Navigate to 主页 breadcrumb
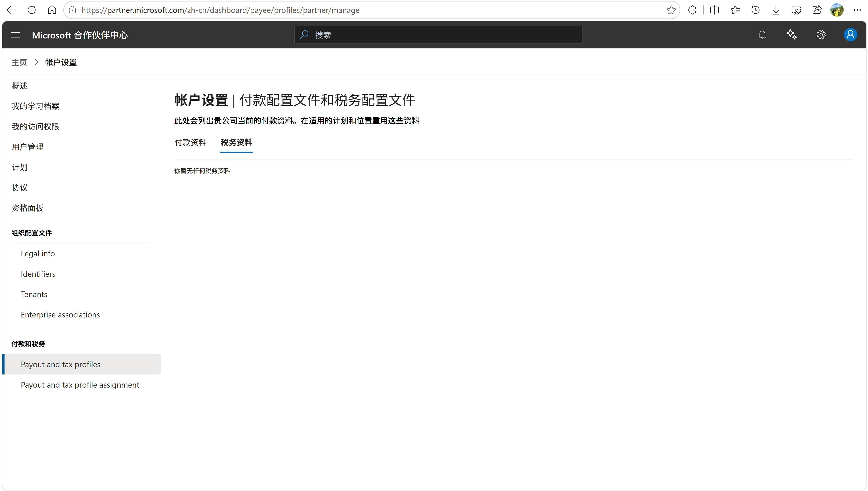868x491 pixels. [x=19, y=62]
